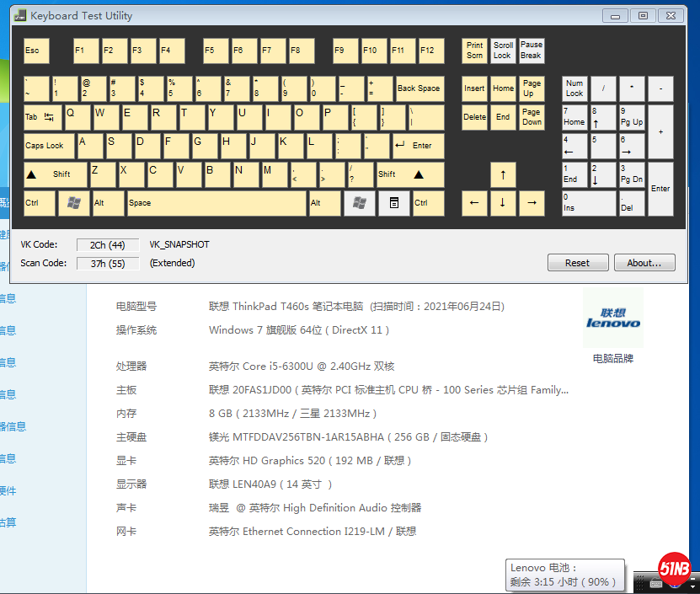Screen dimensions: 700x594
Task: Click the down arrow key
Action: [503, 203]
